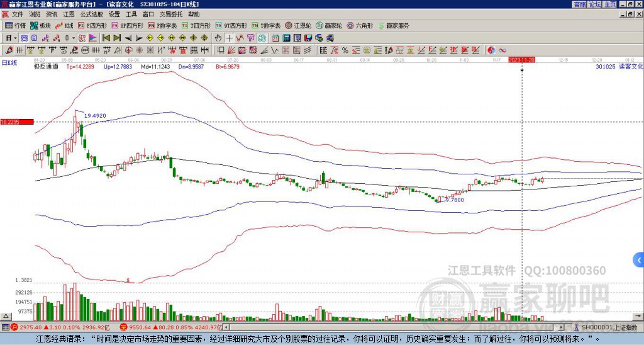Click the yin-yang icon
Image resolution: width=644 pixels, height=345 pixels.
click(491, 50)
